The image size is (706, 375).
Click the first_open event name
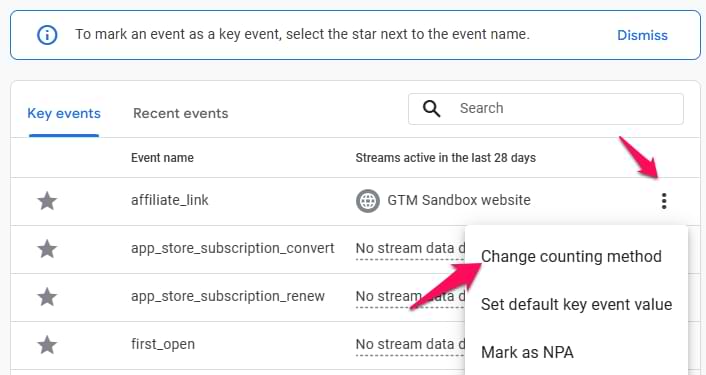163,345
